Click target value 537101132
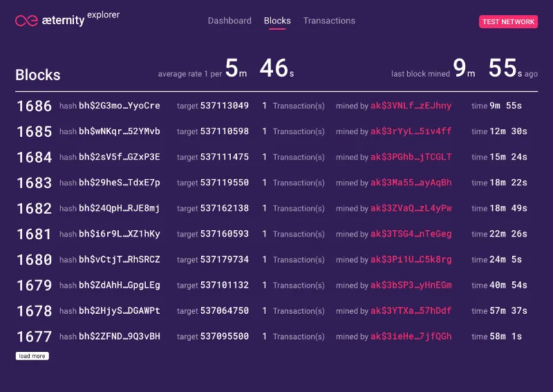Image resolution: width=553 pixels, height=392 pixels. (x=225, y=285)
